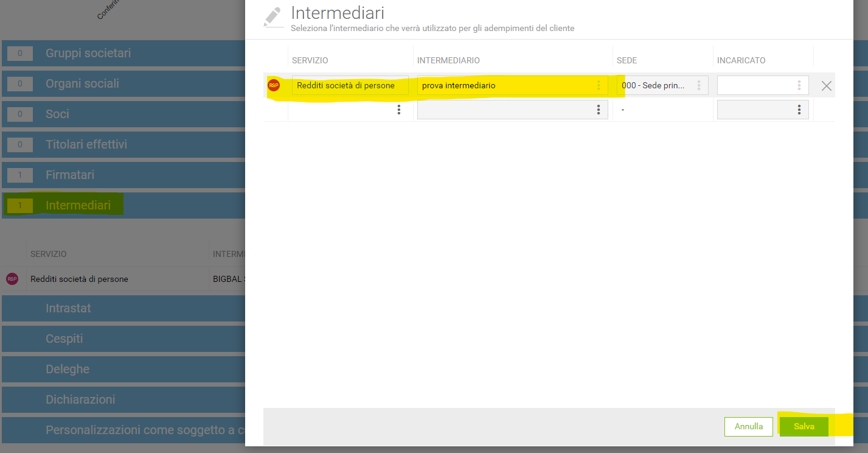Click the INTERMEDIARIO column header in dialog
The height and width of the screenshot is (453, 868).
(x=448, y=60)
